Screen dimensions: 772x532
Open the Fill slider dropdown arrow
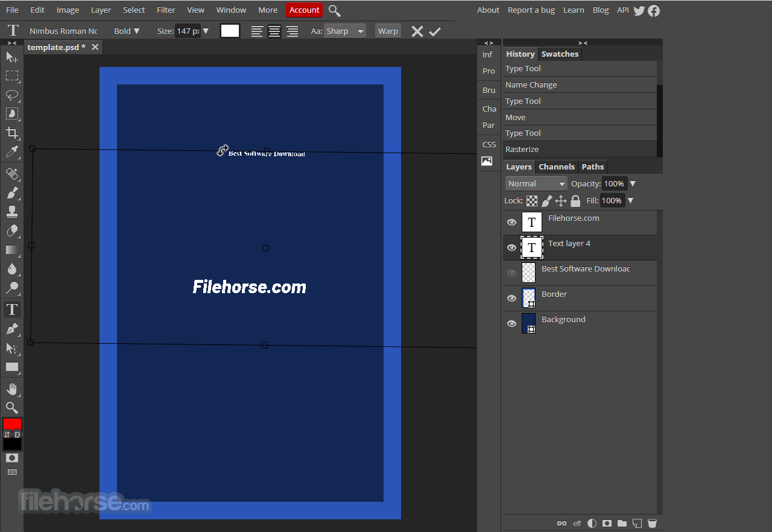click(630, 201)
